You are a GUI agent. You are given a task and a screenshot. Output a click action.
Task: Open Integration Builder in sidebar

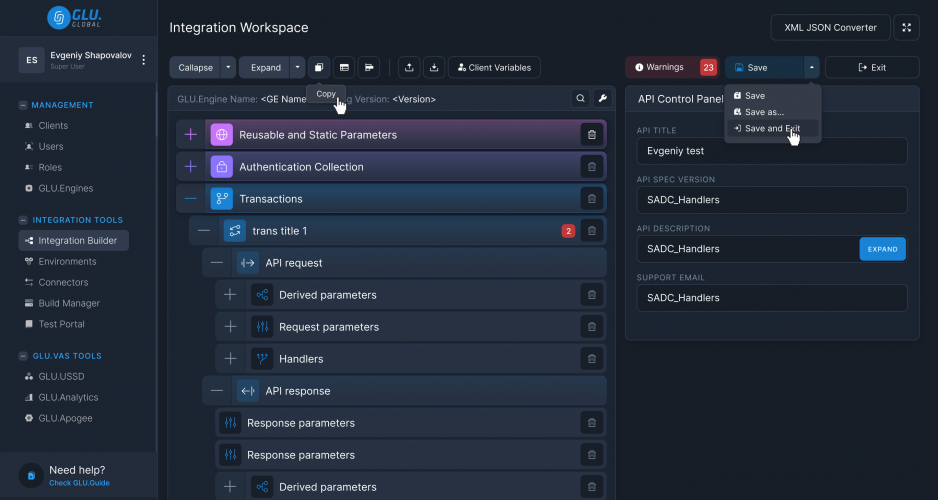[74, 240]
